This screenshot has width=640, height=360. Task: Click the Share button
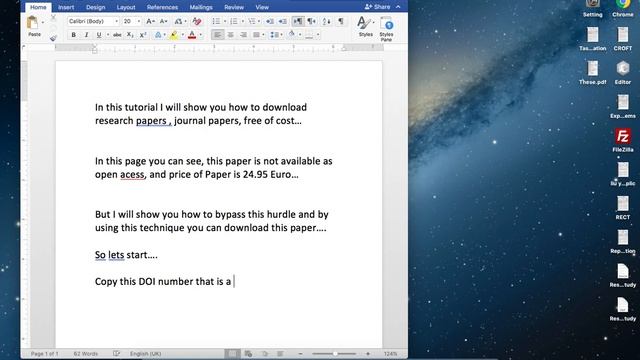[x=377, y=7]
